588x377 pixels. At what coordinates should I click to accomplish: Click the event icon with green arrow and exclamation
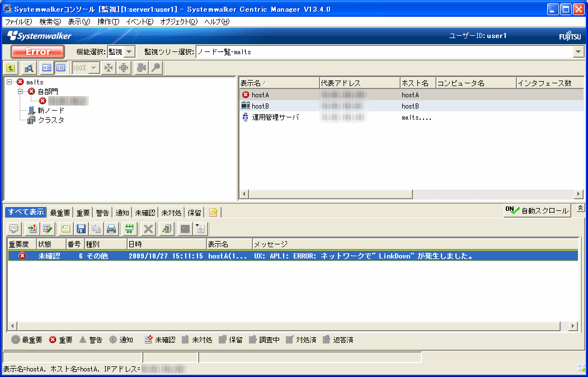[x=32, y=229]
